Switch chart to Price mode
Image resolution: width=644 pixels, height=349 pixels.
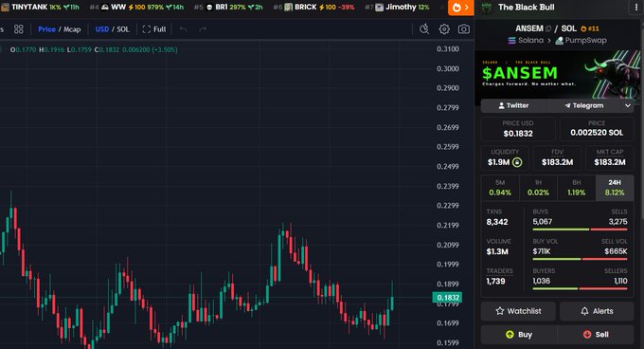point(46,29)
